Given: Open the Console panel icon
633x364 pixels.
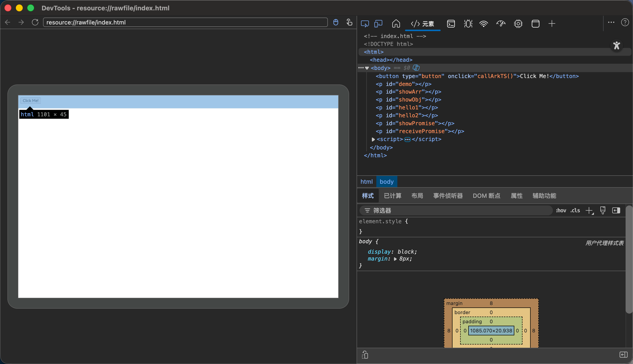Looking at the screenshot, I should 451,24.
